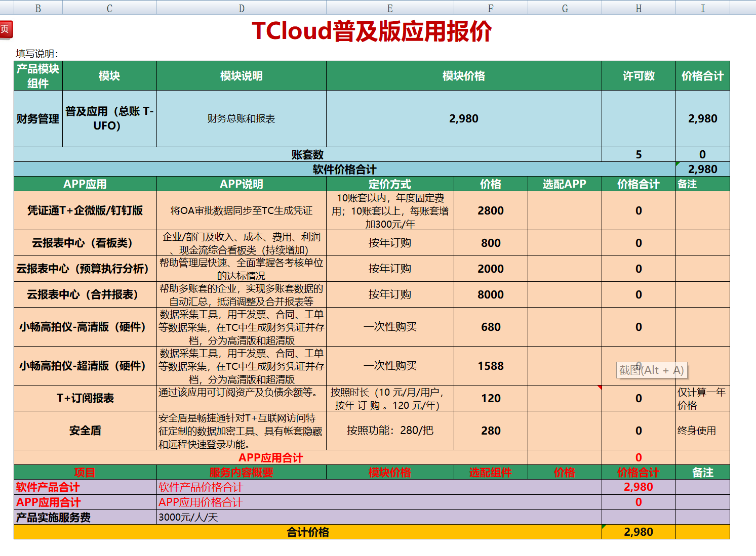Screen dimensions: 756x556
Task: Select the 云报表中心(合并报表) cell
Action: pyautogui.click(x=85, y=294)
